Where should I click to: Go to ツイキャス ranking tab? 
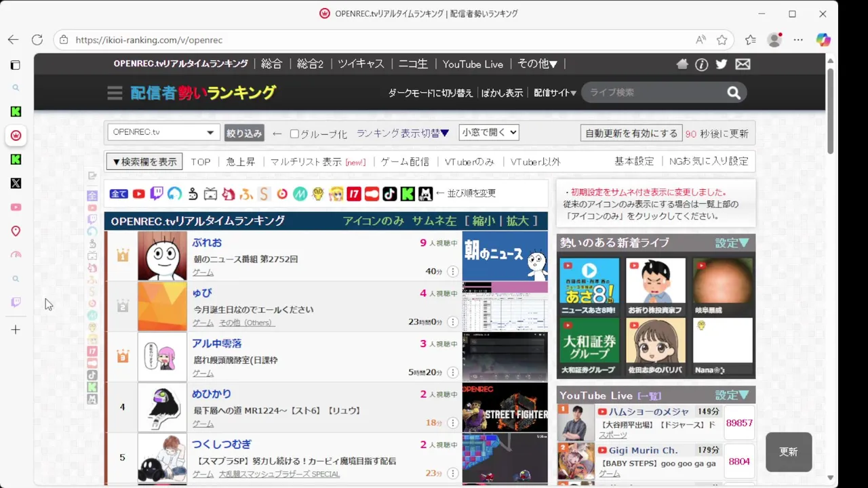(x=361, y=64)
